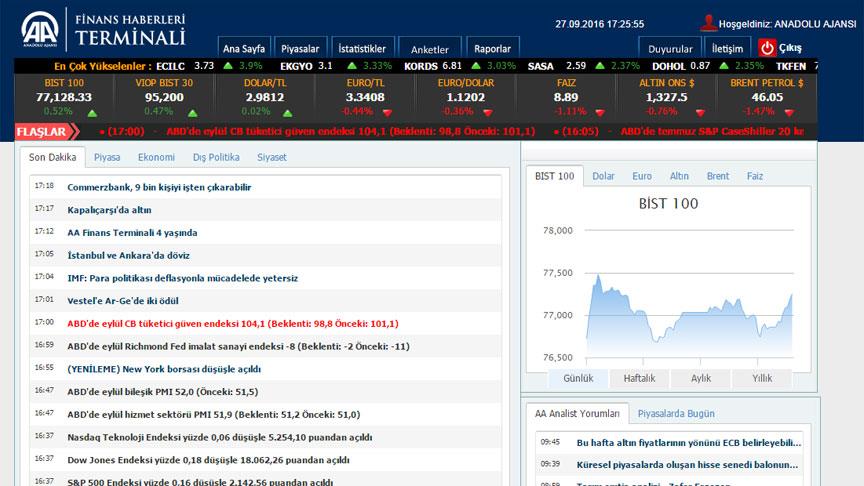Switch to the Ekonomi news tab

pyautogui.click(x=156, y=157)
